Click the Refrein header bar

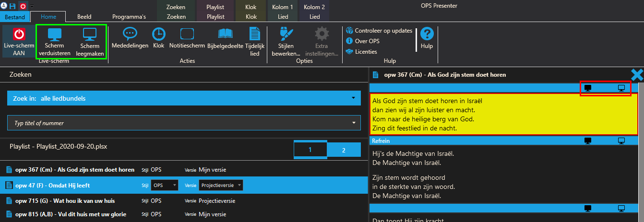point(504,140)
